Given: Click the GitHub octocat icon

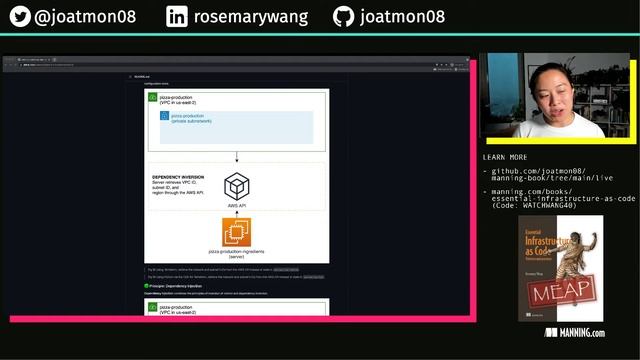Looking at the screenshot, I should (343, 17).
